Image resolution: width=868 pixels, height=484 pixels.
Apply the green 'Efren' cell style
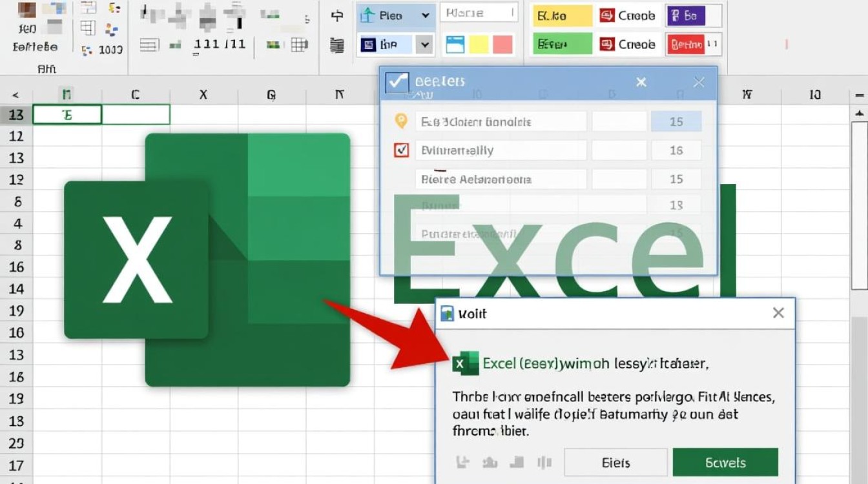point(563,45)
